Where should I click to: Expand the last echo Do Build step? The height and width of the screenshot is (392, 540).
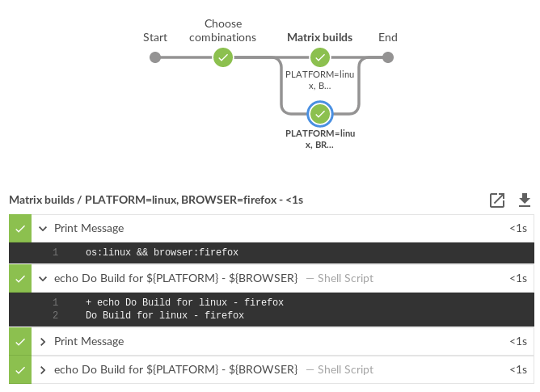(43, 370)
